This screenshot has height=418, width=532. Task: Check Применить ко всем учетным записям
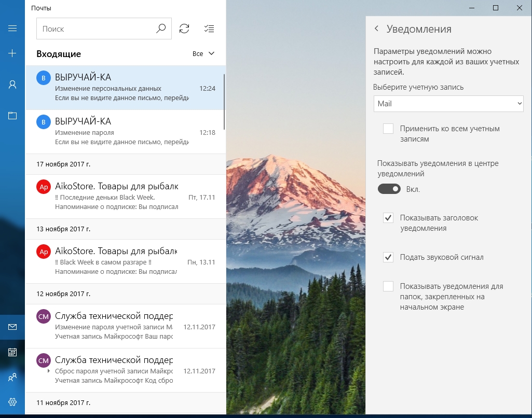(388, 129)
